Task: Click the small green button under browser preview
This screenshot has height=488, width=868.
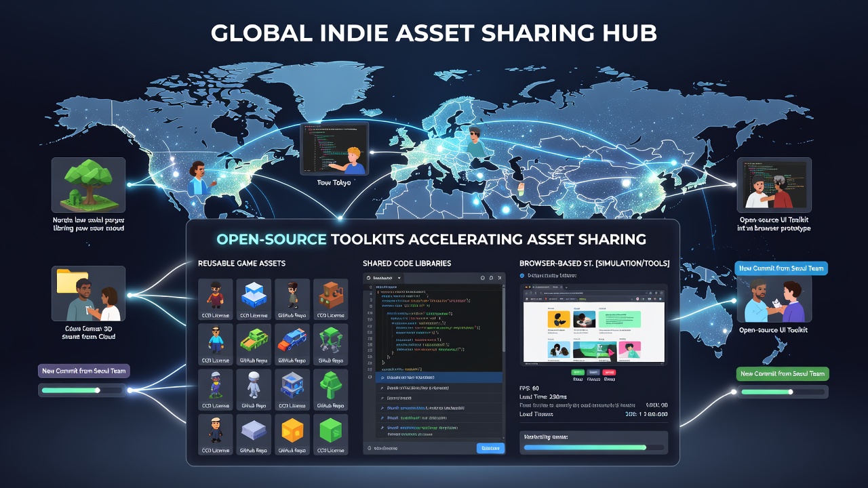Action: click(578, 372)
